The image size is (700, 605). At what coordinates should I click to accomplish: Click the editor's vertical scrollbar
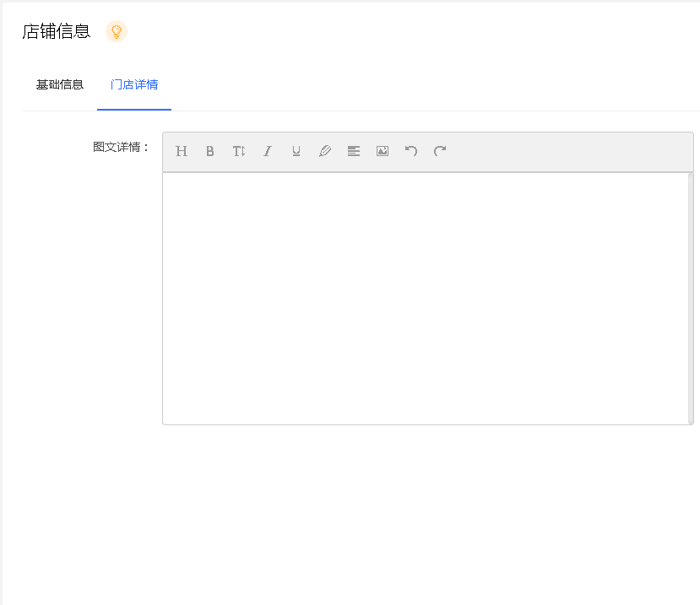(x=691, y=299)
